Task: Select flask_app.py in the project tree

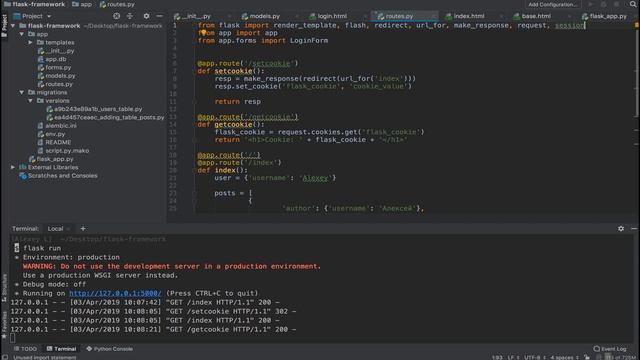Action: point(51,159)
